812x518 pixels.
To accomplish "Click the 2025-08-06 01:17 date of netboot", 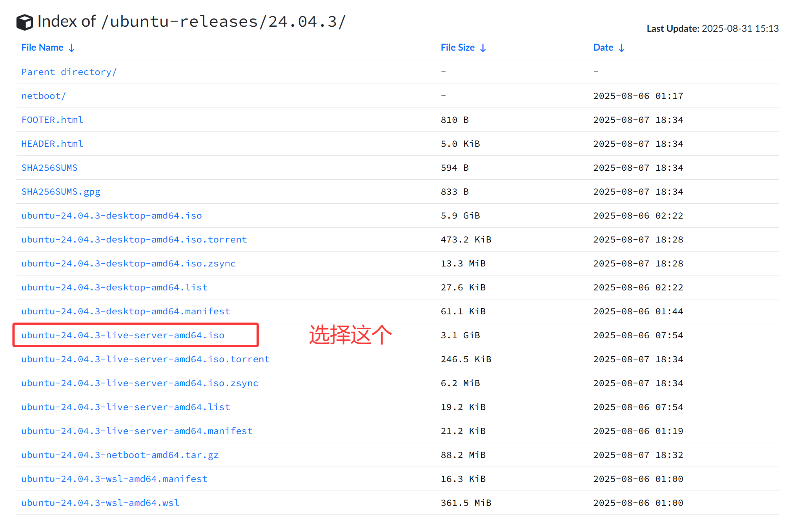I will click(x=638, y=96).
